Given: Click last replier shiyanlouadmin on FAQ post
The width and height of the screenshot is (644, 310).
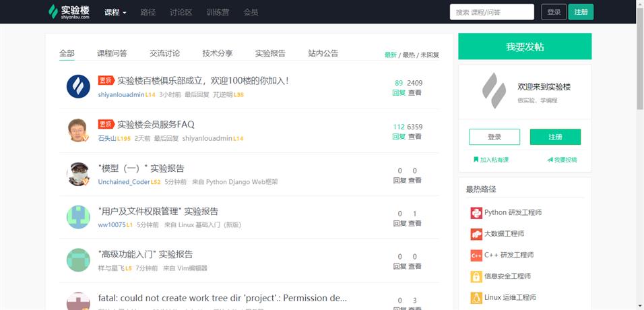Looking at the screenshot, I should (x=207, y=139).
